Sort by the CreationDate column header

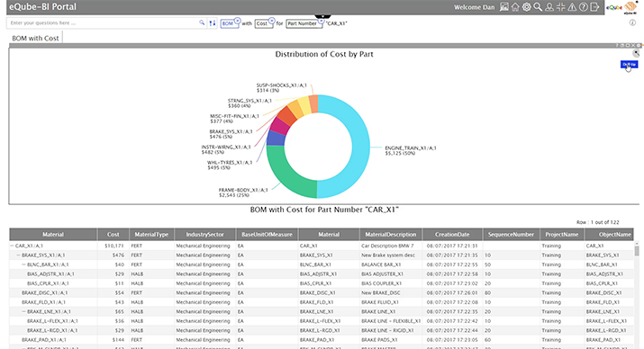point(452,235)
